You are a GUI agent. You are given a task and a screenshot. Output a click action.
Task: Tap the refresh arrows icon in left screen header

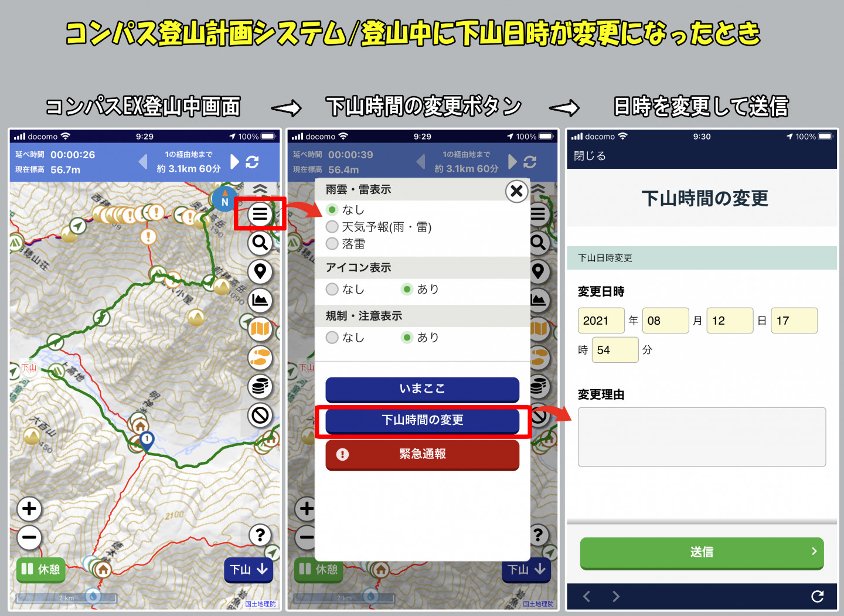pos(252,162)
